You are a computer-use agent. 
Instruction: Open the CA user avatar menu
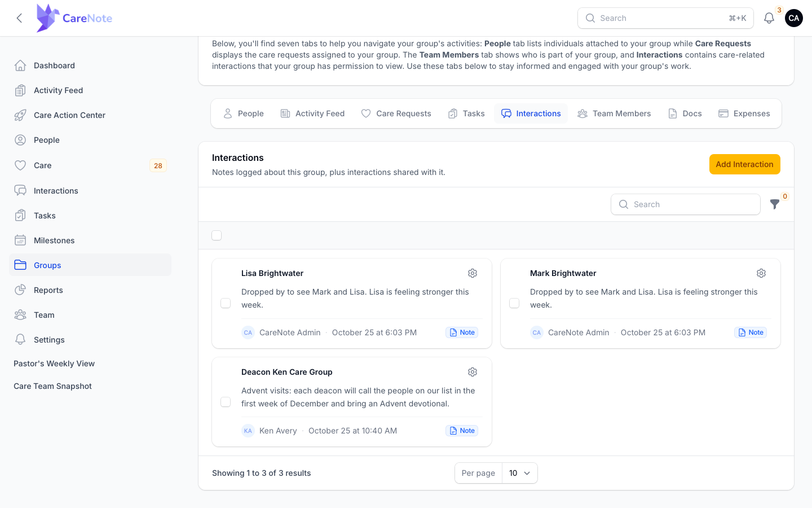click(x=794, y=18)
